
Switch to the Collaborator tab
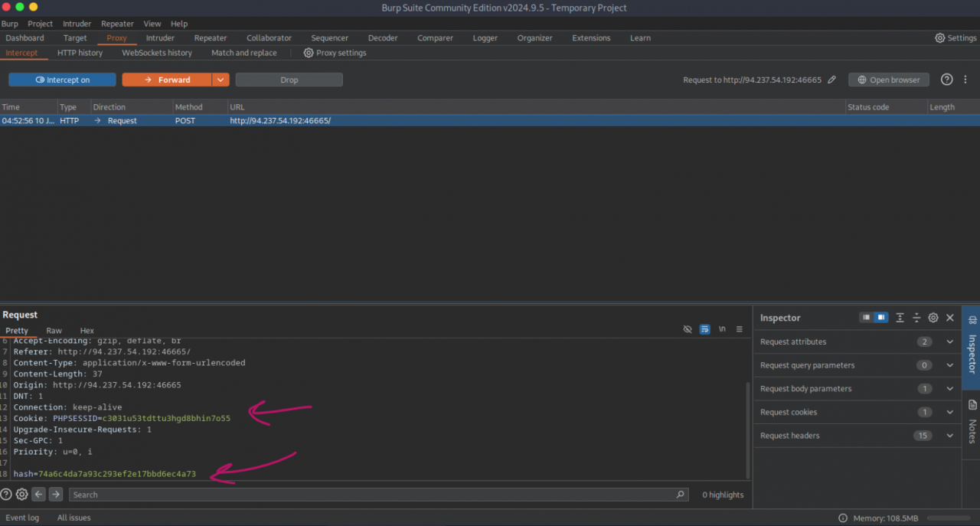pos(269,38)
